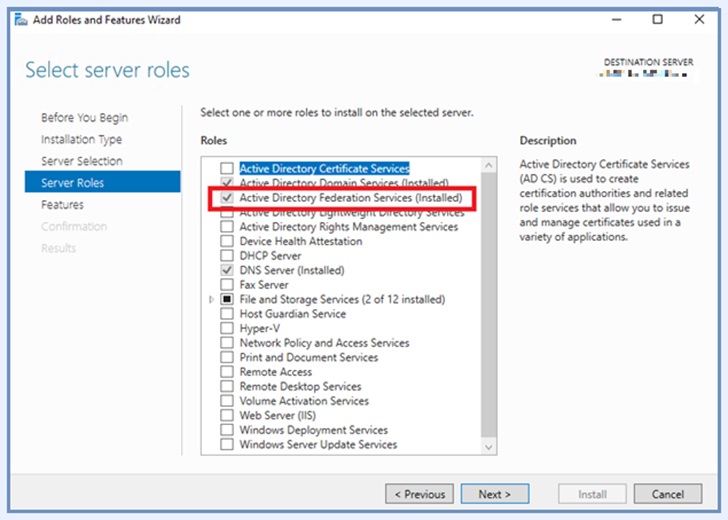Screen dimensions: 728x520
Task: Check the Remote Desktop Services role
Action: [227, 386]
